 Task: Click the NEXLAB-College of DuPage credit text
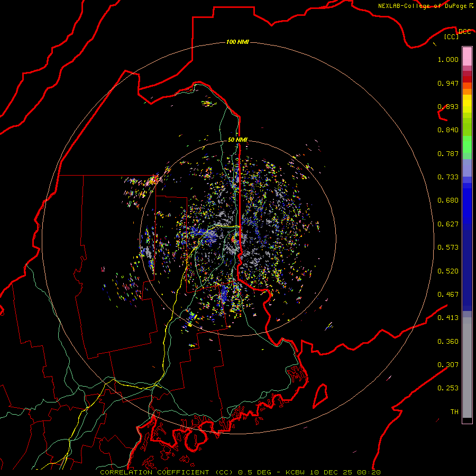click(x=422, y=6)
